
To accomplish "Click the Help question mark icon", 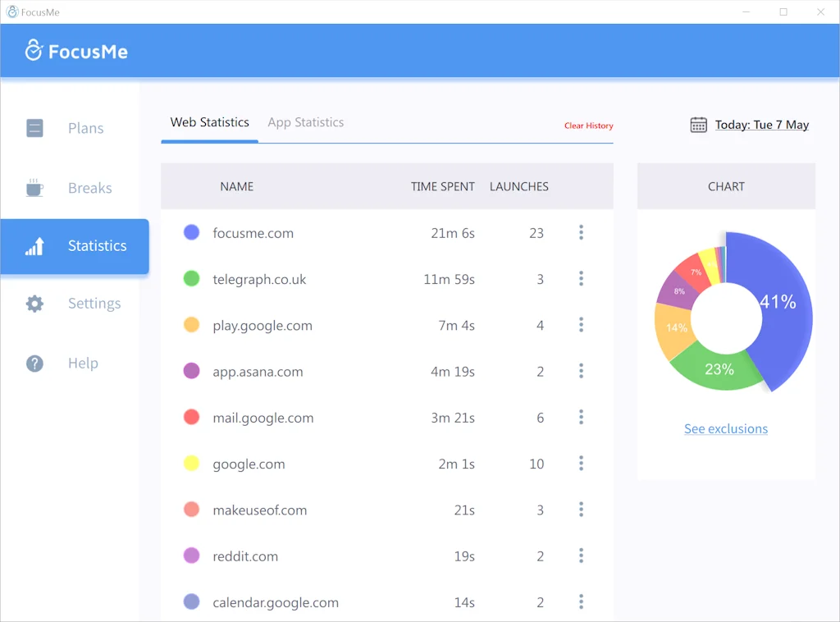I will pos(34,363).
